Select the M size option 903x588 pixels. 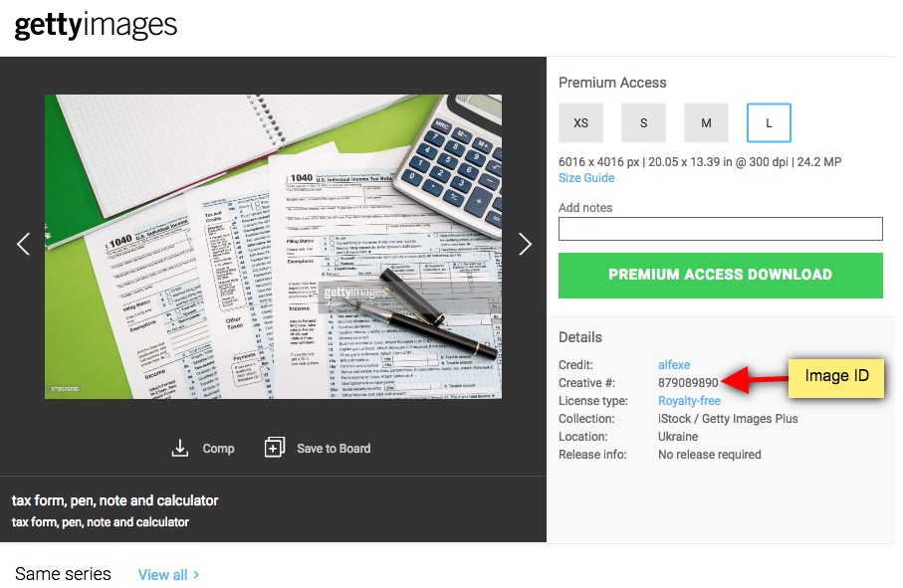[706, 123]
